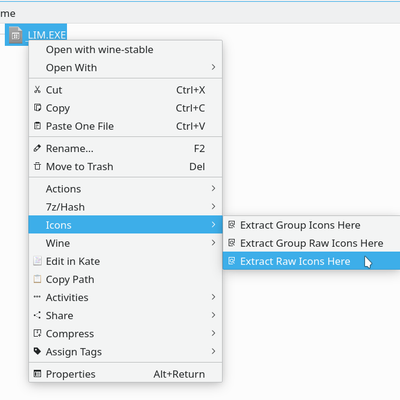Click the LIM.EXE file icon
400x400 pixels.
tap(15, 35)
